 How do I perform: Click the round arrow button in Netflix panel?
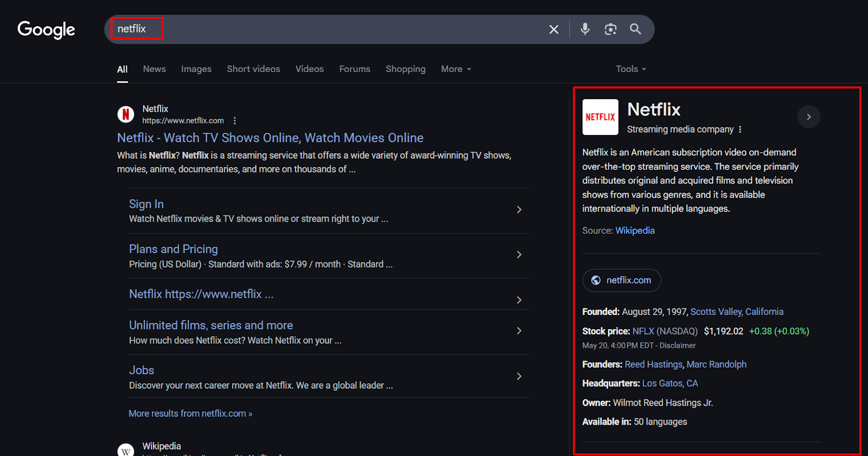[808, 117]
